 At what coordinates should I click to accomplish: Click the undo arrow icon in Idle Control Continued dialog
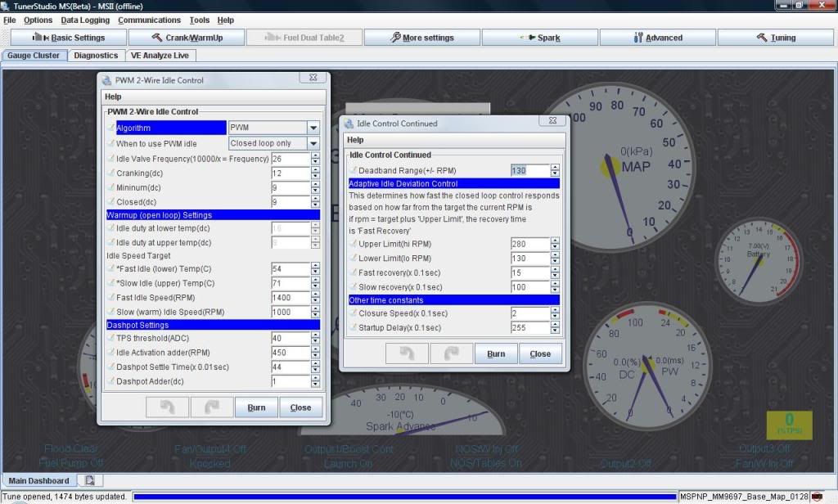click(408, 353)
